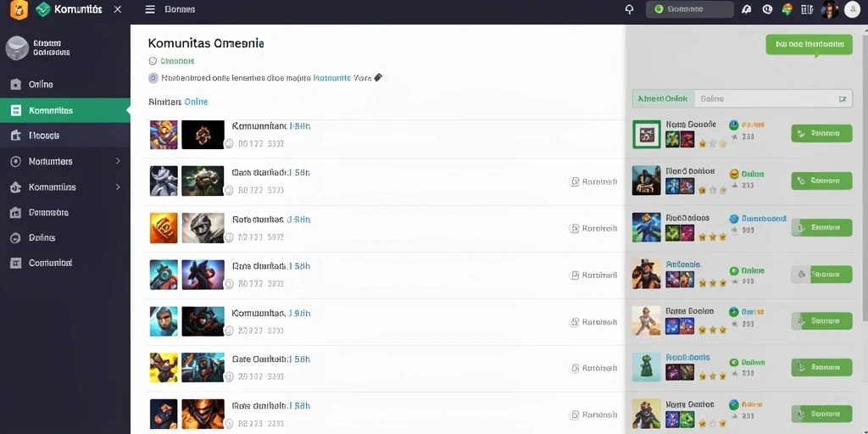Click the chat bubble icon in the header

(767, 9)
